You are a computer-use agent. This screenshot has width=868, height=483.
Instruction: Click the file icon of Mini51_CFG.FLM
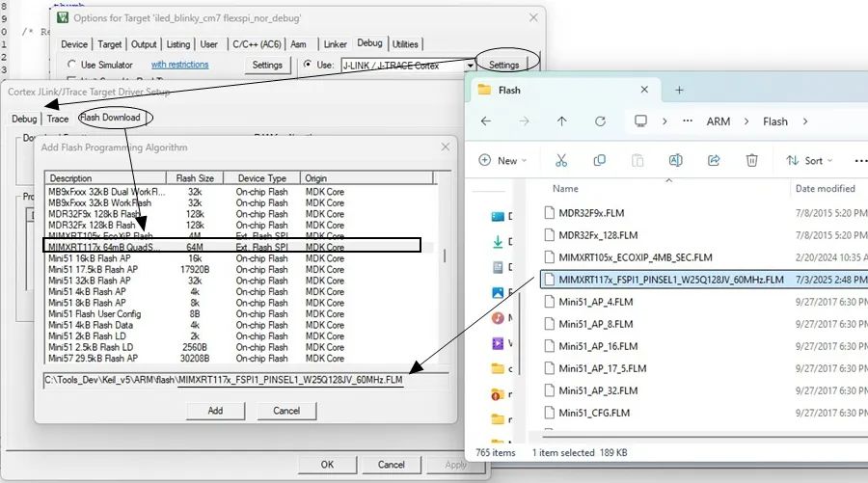549,413
